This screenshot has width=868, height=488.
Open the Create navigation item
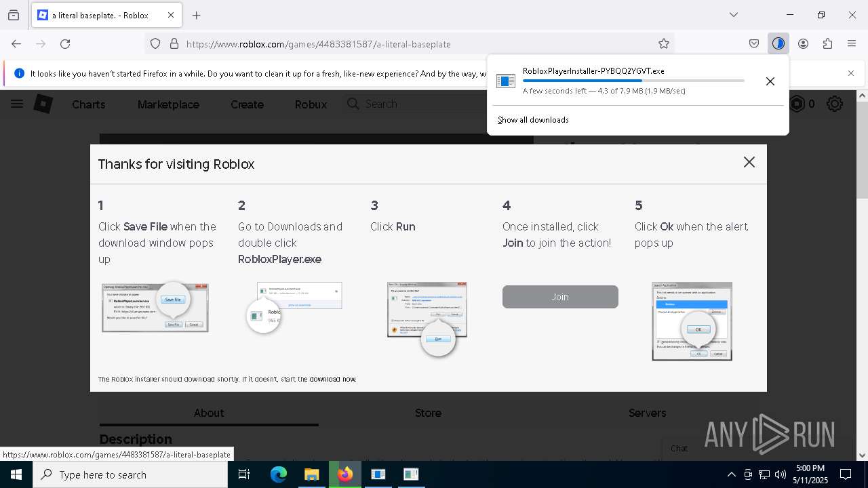coord(247,104)
